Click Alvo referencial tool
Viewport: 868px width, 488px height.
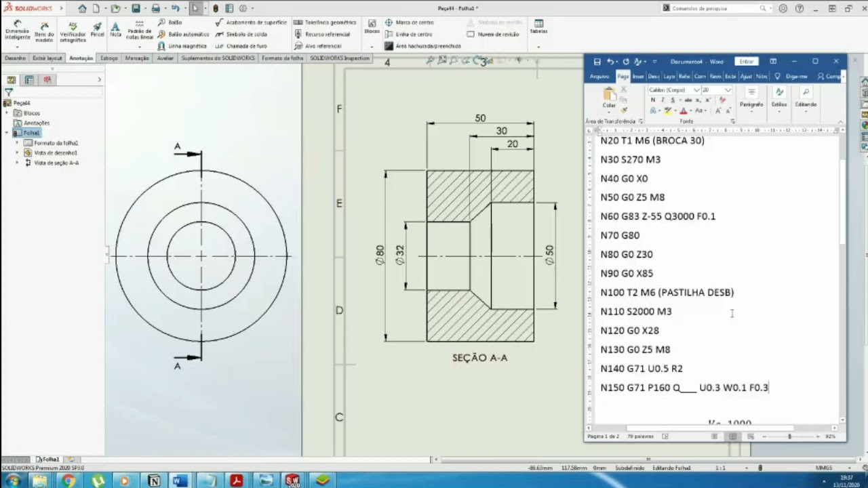point(318,46)
